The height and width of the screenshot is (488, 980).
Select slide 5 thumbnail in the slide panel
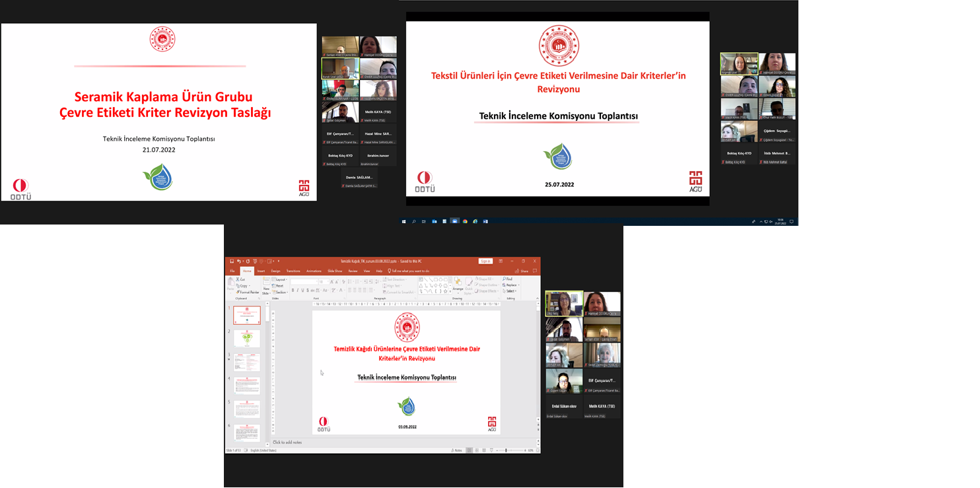(247, 409)
